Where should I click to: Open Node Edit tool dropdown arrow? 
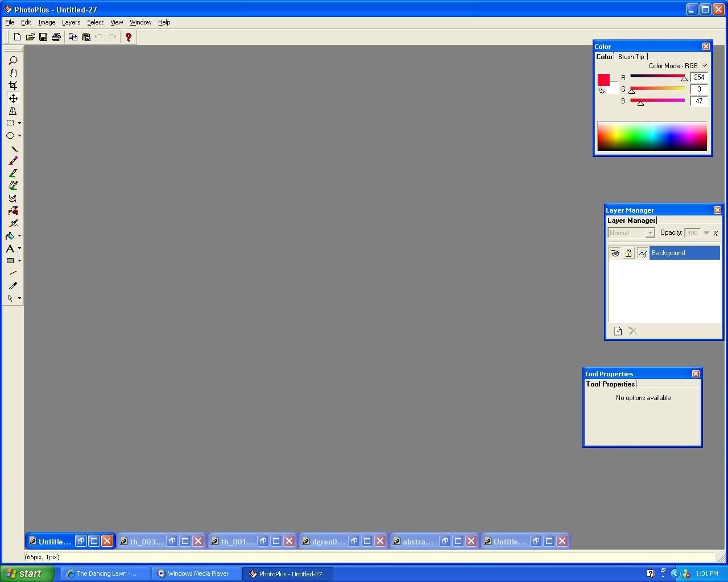pos(19,298)
